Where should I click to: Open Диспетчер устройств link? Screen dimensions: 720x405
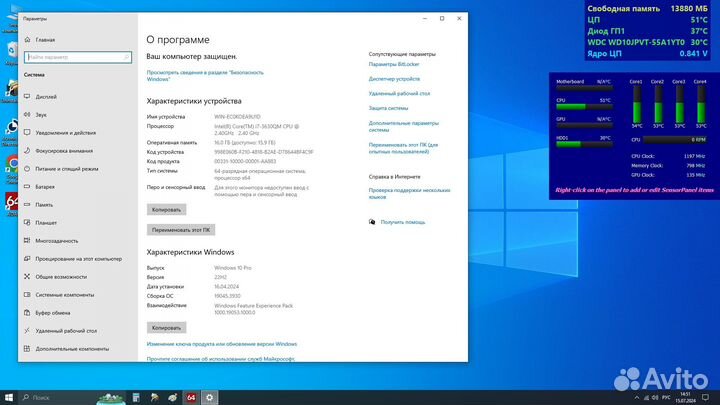(x=394, y=79)
